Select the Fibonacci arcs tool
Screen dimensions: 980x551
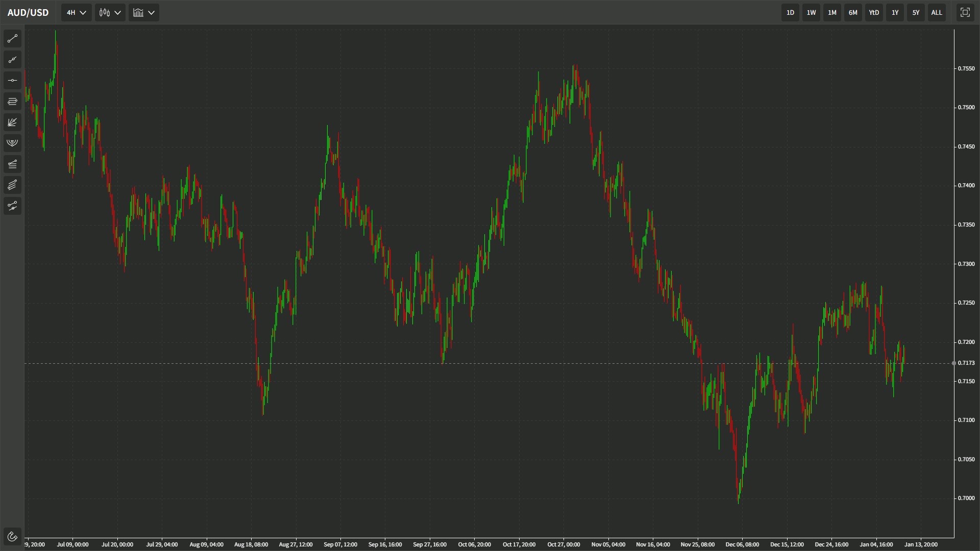tap(12, 143)
